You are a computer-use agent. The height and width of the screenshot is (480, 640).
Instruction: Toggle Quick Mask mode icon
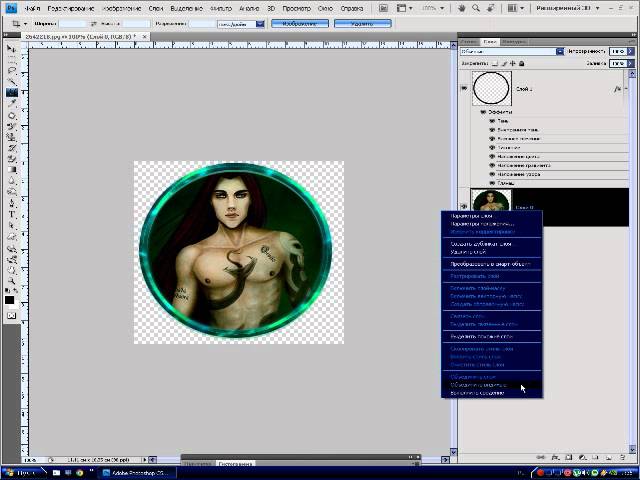click(11, 316)
